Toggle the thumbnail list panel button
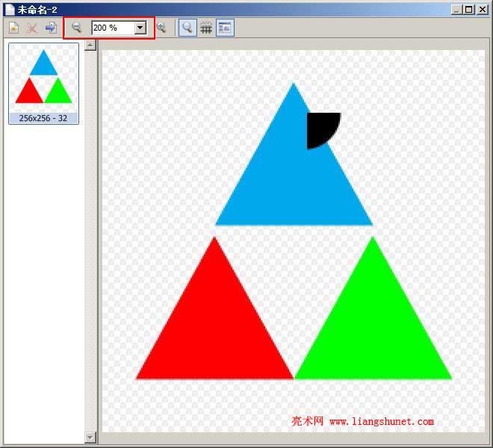Viewport: 493px width, 448px height. coord(225,28)
